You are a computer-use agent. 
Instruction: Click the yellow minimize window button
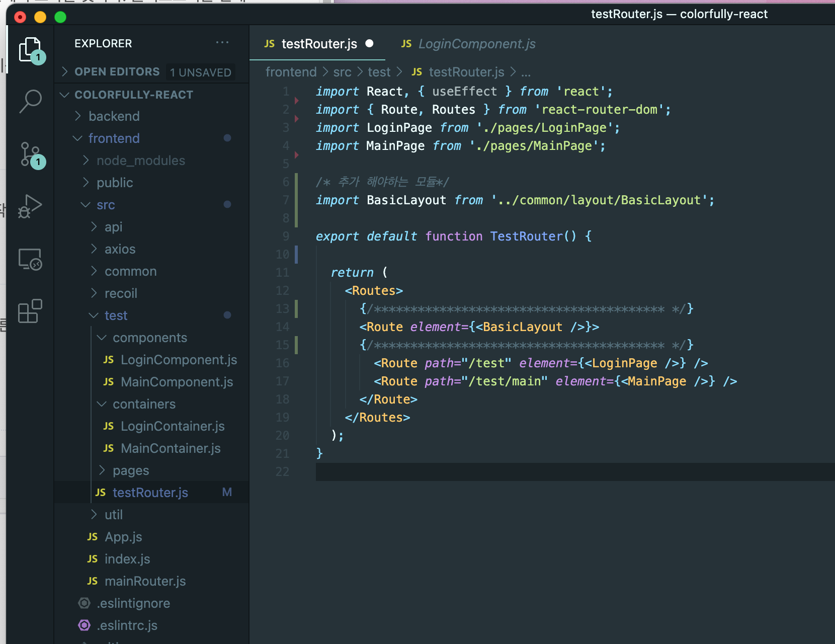(40, 17)
